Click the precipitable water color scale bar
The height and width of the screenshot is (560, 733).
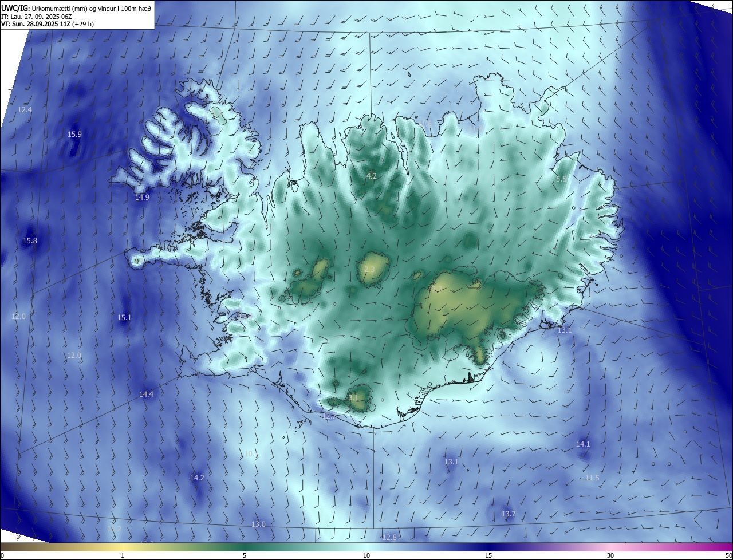(366, 547)
